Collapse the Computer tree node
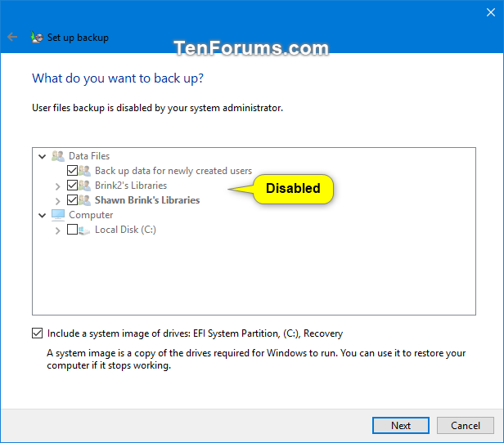The height and width of the screenshot is (443, 504). (x=42, y=216)
